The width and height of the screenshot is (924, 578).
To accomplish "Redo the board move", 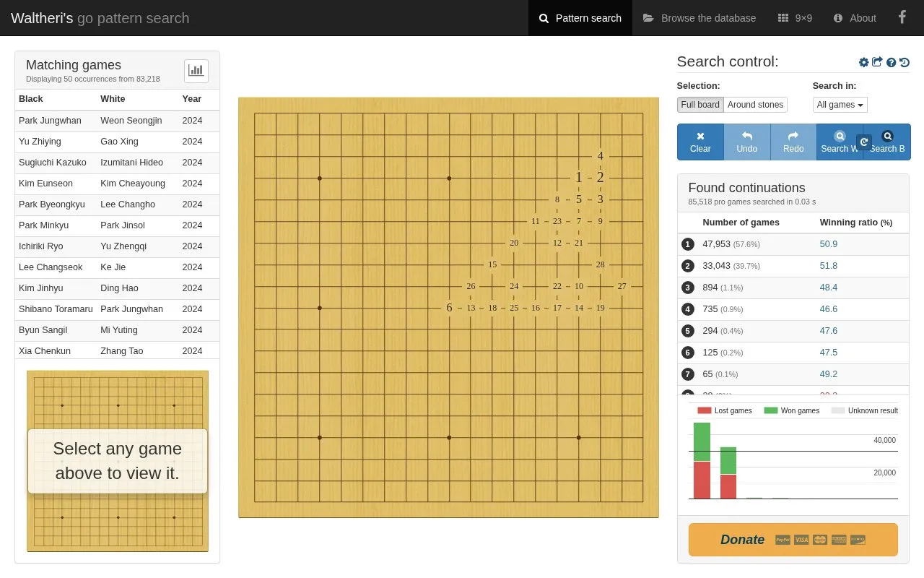I will tap(793, 142).
